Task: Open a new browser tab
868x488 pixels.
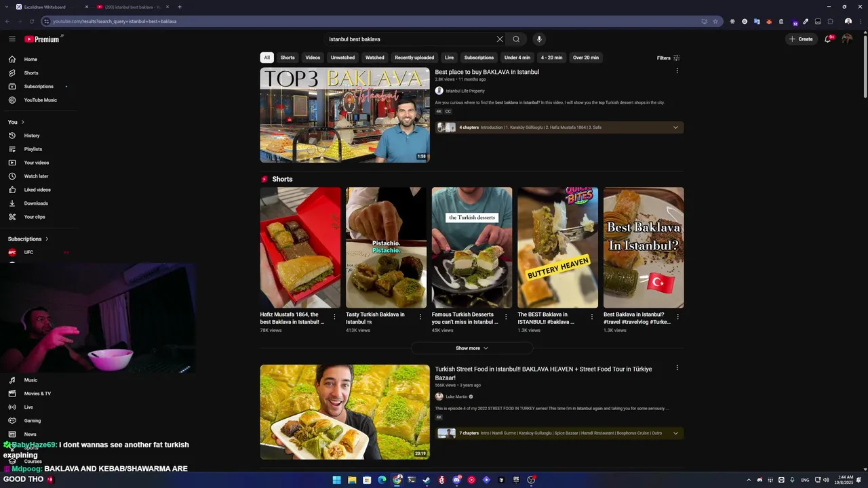Action: 180,7
